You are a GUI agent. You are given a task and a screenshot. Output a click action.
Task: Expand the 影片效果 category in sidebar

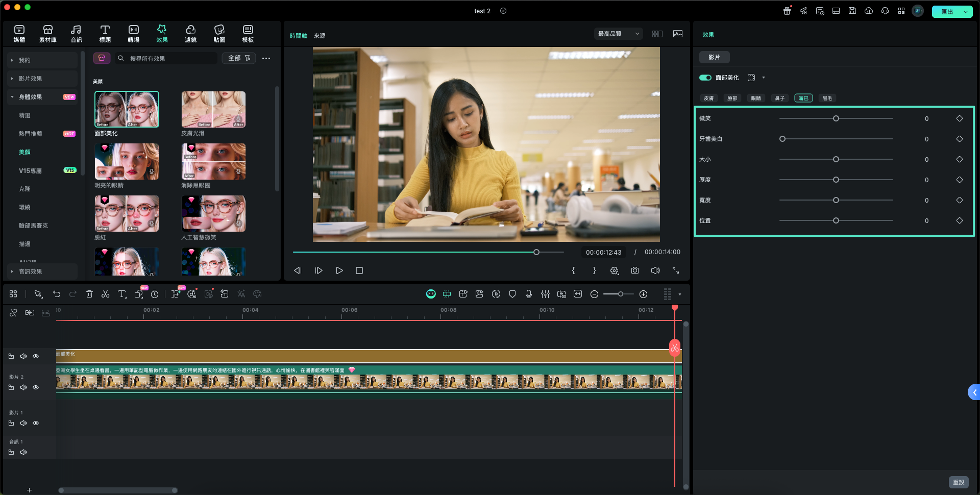(x=31, y=79)
